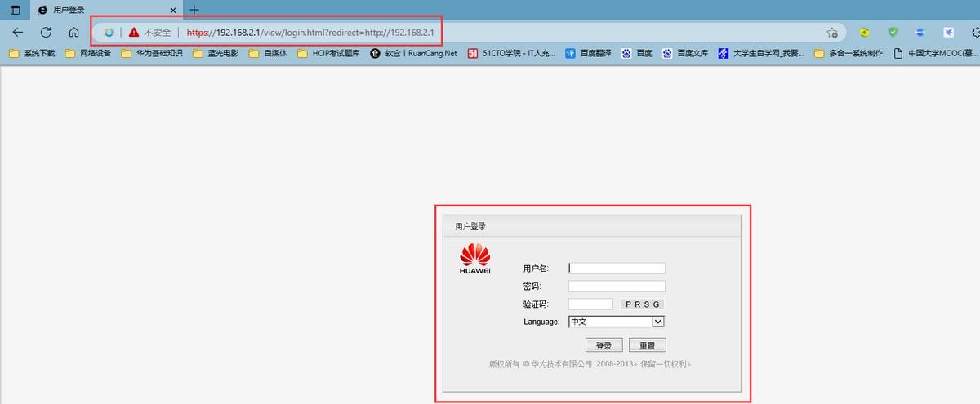Screen dimensions: 980x404
Task: Open the 多合一系统制作 bookmarks folder
Action: 849,53
